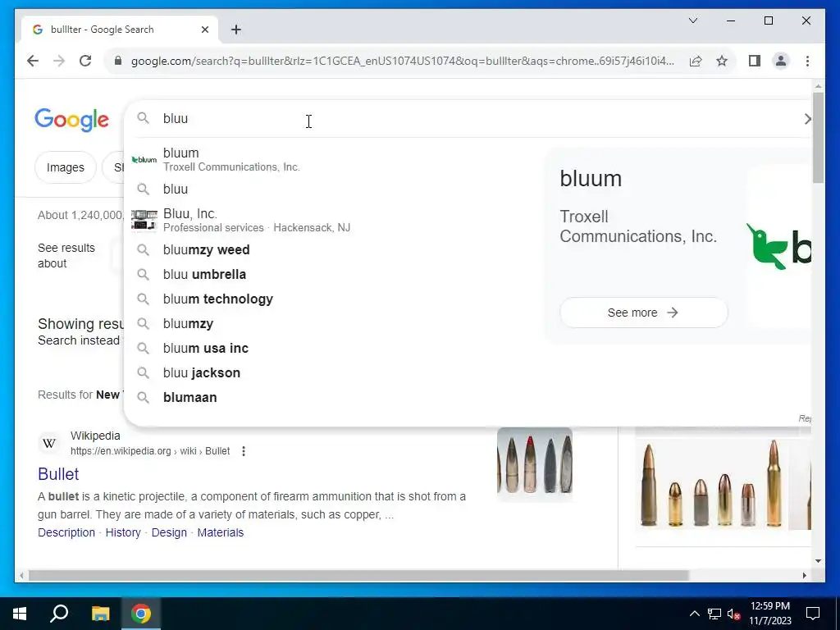Share this page icon in address bar
This screenshot has height=630, width=840.
(x=696, y=61)
